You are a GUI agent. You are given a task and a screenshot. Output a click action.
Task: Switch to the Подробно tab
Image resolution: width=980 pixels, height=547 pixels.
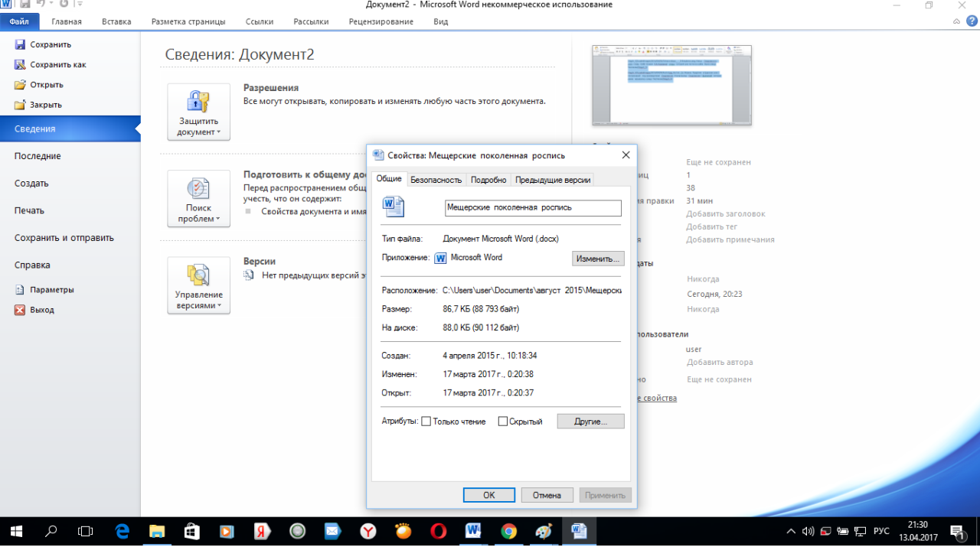pyautogui.click(x=488, y=180)
